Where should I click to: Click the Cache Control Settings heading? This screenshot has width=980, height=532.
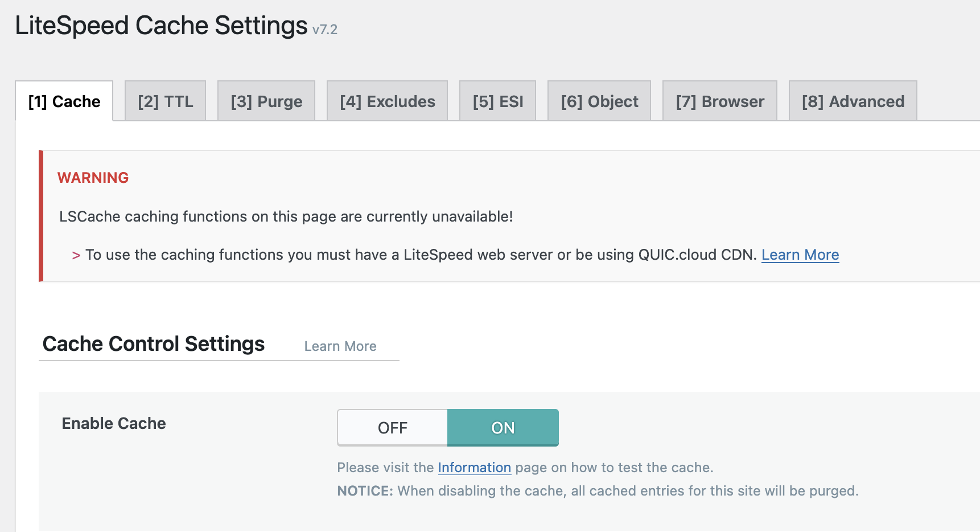point(154,344)
